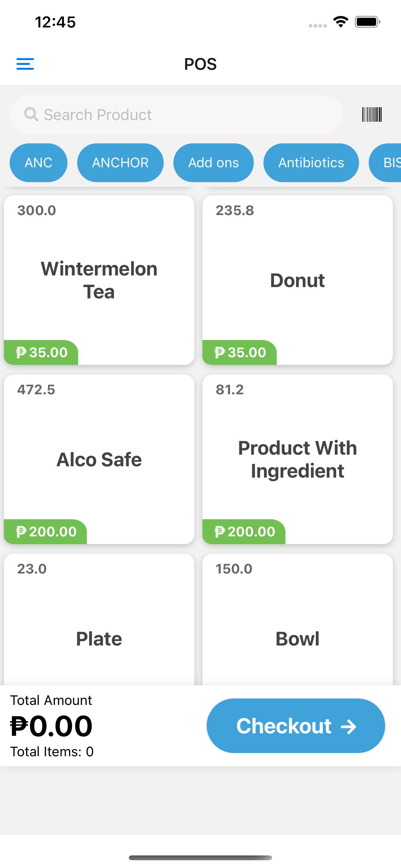Screen dimensions: 401x868
Task: Tap the total amount ₱0.00 summary
Action: (51, 726)
